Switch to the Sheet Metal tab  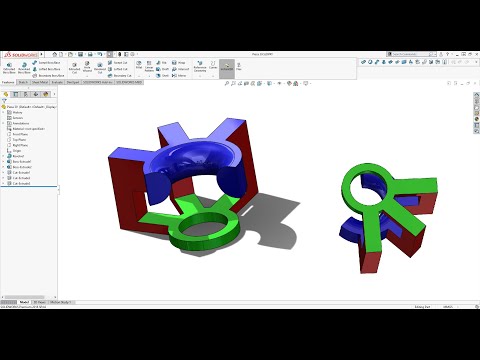click(40, 82)
